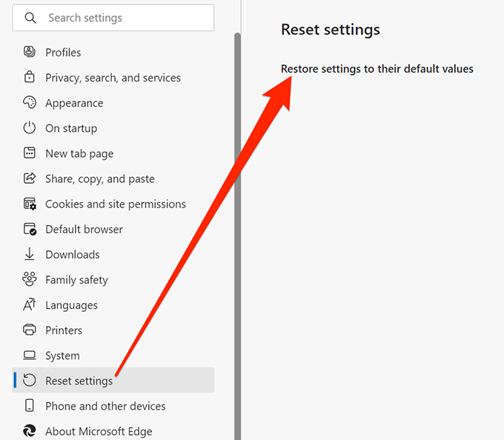
Task: Click the About Microsoft Edge logo icon
Action: point(30,431)
